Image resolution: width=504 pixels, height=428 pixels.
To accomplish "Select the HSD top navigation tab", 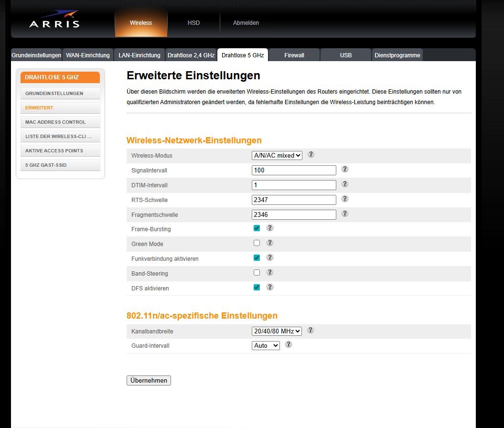I will (x=193, y=23).
